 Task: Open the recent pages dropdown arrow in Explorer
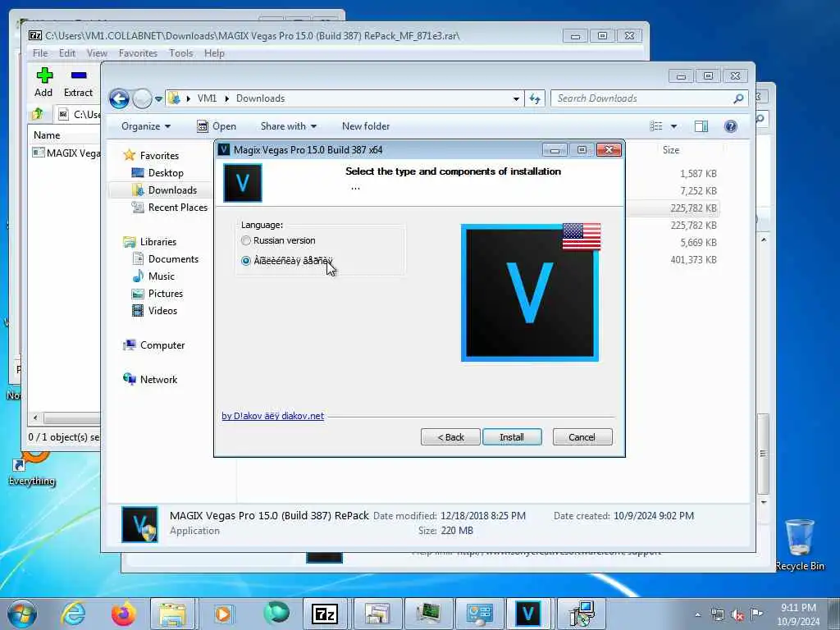158,99
